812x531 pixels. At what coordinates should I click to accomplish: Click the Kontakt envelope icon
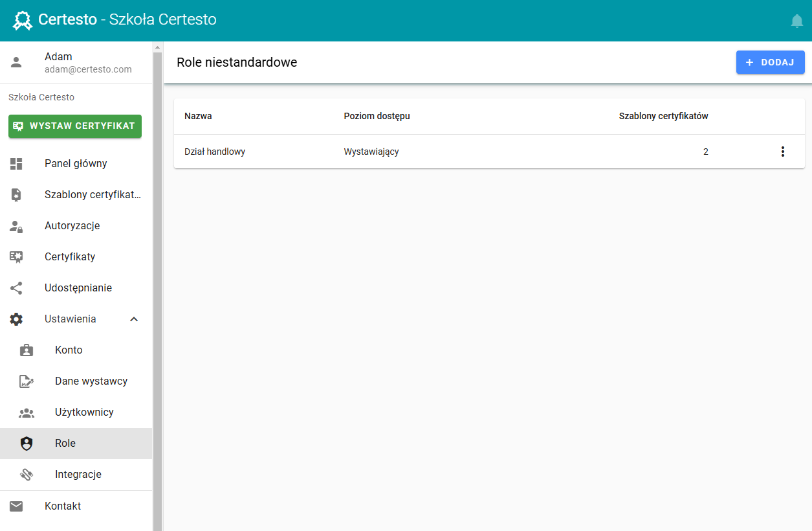(x=16, y=506)
